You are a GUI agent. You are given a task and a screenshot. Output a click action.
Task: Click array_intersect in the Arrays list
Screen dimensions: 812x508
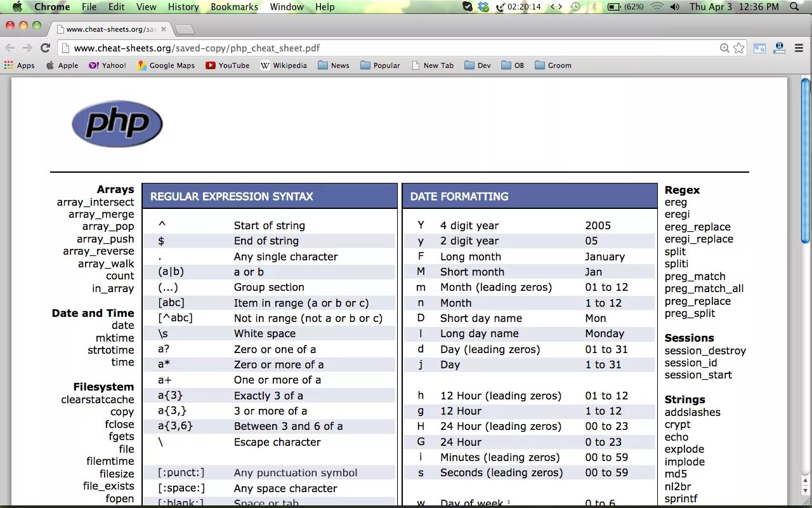96,202
